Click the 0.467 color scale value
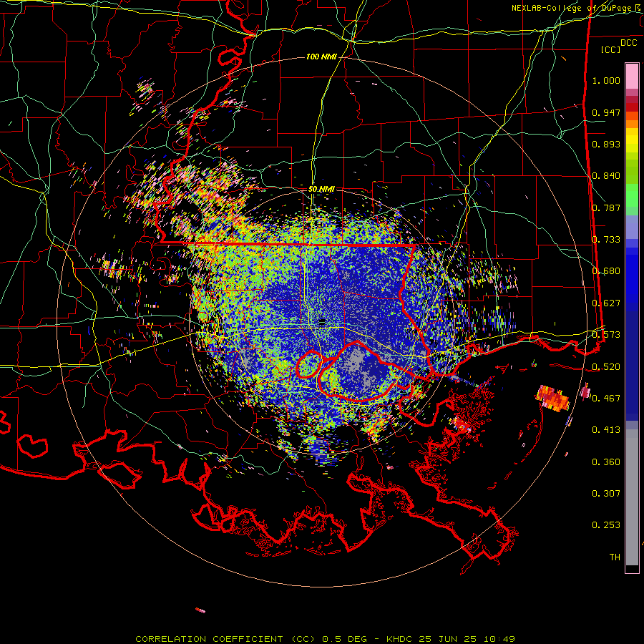Image resolution: width=644 pixels, height=644 pixels. point(606,399)
